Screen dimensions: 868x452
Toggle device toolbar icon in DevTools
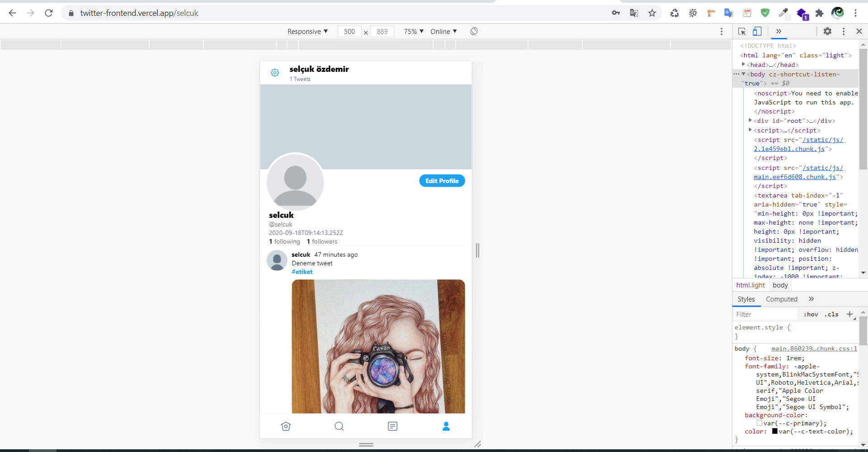pyautogui.click(x=757, y=31)
